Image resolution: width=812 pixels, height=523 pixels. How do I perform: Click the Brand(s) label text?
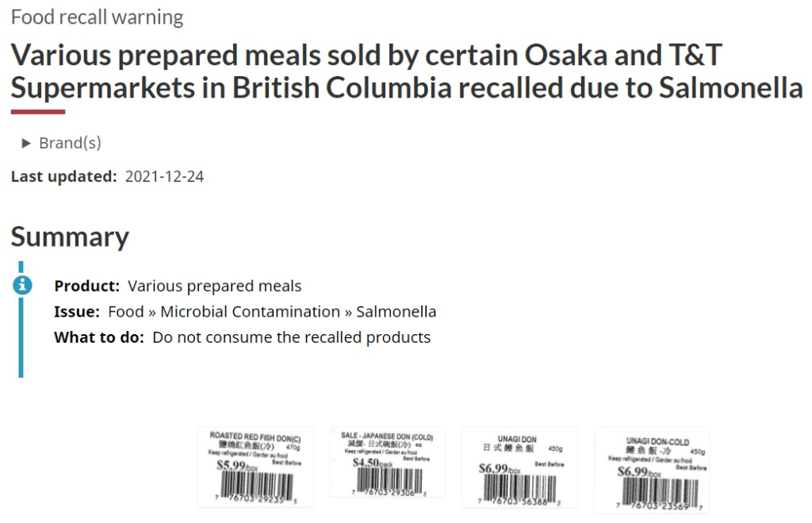point(70,143)
